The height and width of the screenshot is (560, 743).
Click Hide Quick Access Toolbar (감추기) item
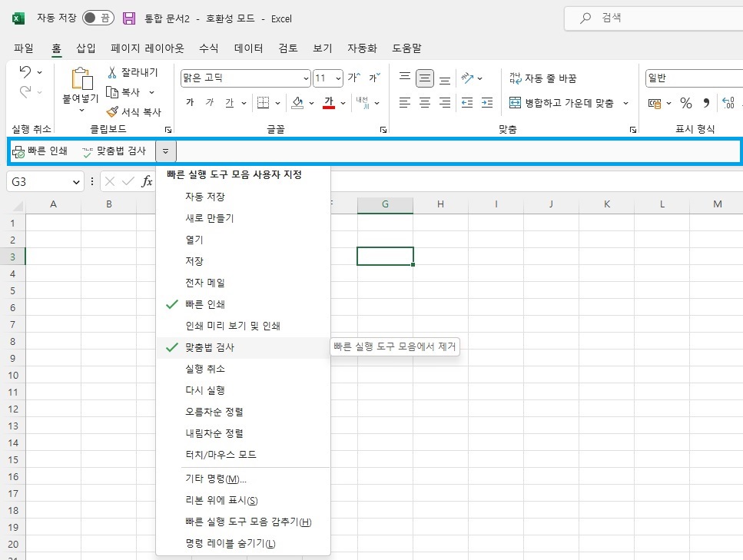(x=243, y=522)
